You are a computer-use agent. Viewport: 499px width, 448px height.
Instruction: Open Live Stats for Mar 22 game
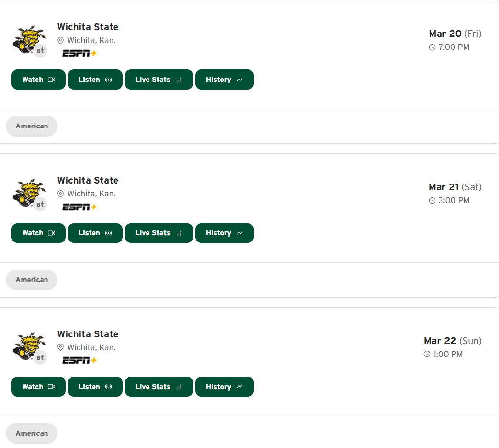pyautogui.click(x=159, y=387)
